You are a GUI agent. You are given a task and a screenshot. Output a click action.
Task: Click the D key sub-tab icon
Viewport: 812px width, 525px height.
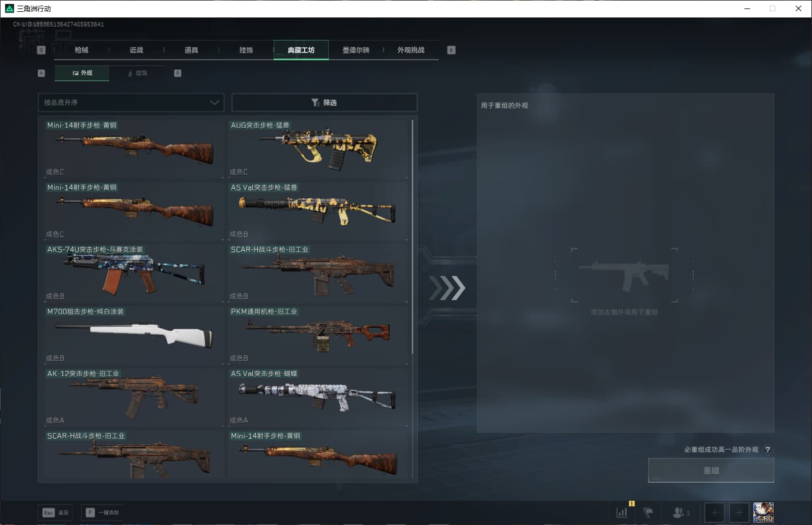[x=178, y=73]
